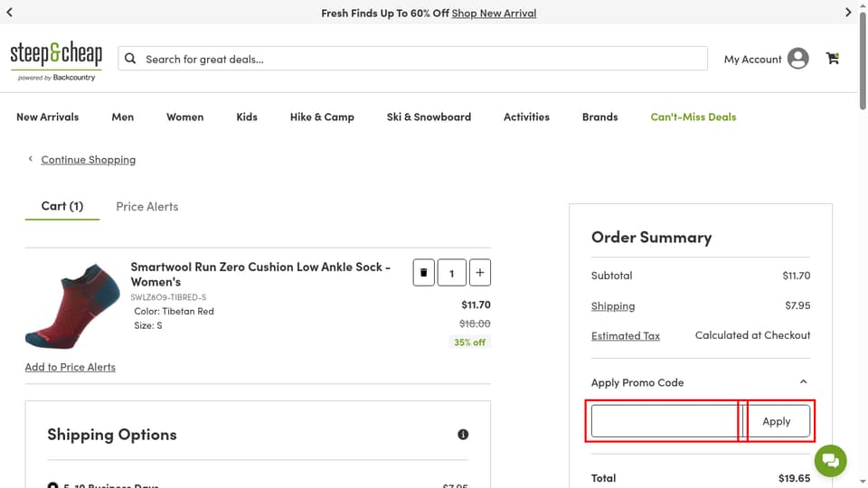
Task: Click the $19.65 total amount
Action: pyautogui.click(x=794, y=477)
